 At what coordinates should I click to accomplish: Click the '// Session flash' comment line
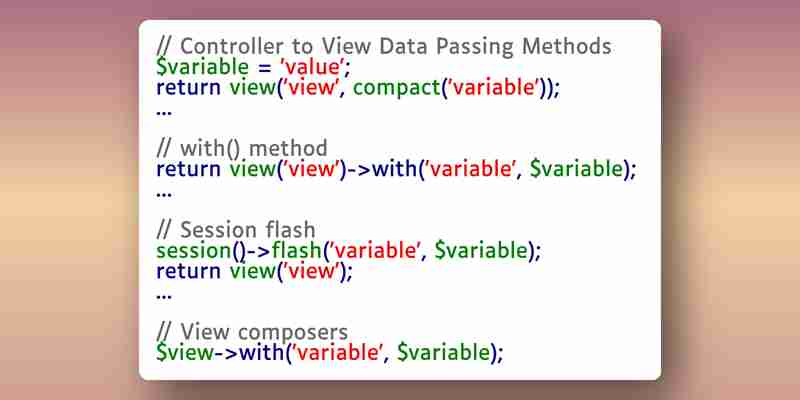point(236,230)
